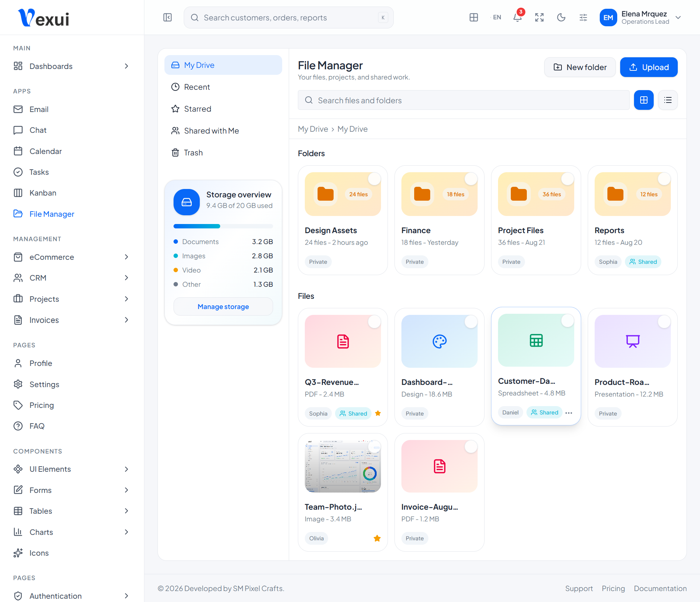Switch to dark mode moon icon

pos(561,18)
